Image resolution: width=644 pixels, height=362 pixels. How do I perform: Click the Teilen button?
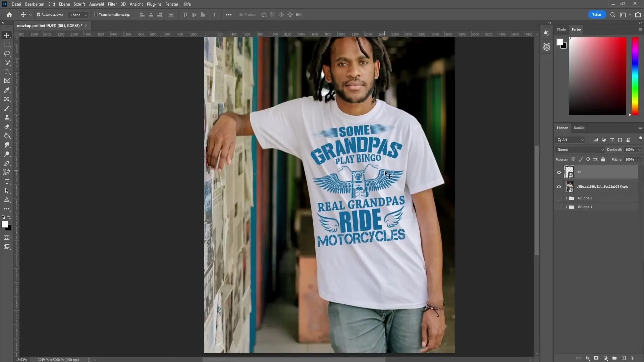[x=596, y=15]
